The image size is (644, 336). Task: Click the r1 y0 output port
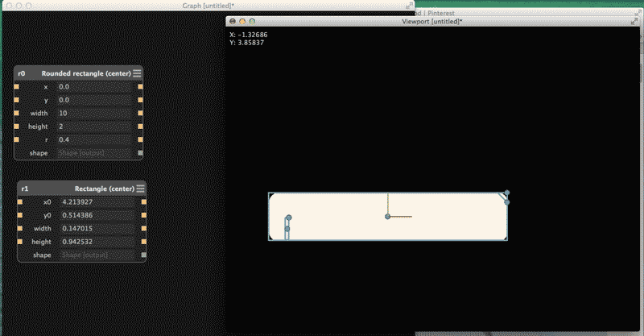(x=144, y=215)
